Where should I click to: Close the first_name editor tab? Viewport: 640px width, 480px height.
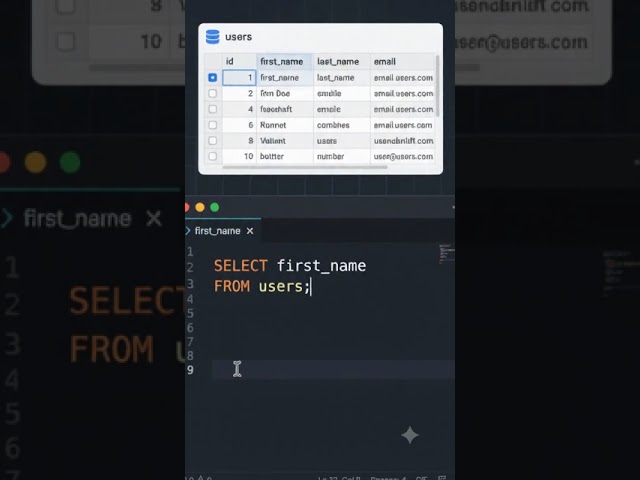pos(250,231)
